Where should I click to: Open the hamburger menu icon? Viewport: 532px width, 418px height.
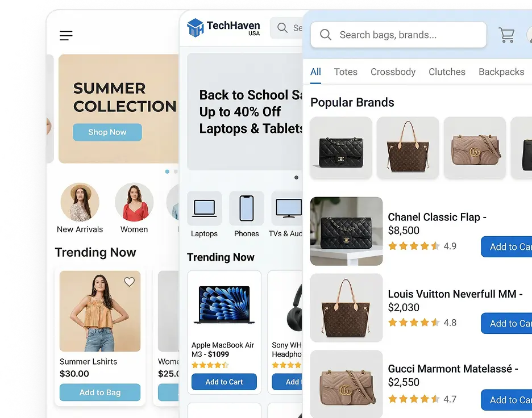tap(66, 36)
